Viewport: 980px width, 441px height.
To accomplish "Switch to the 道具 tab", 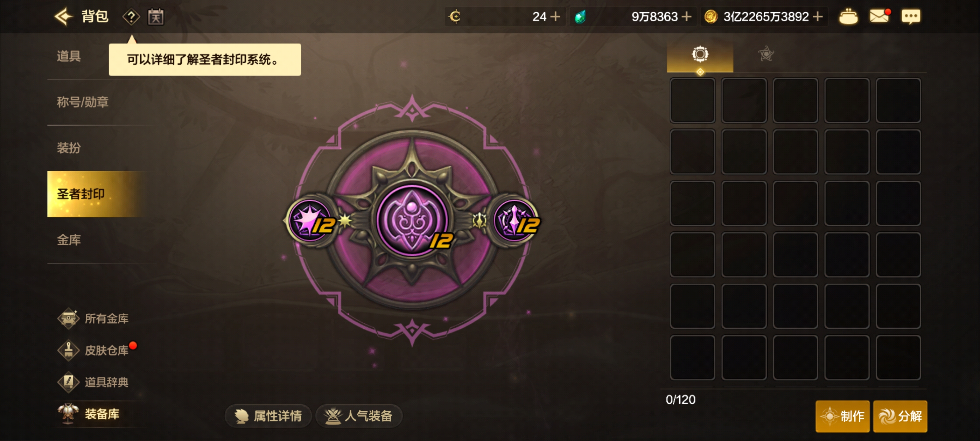I will 69,56.
